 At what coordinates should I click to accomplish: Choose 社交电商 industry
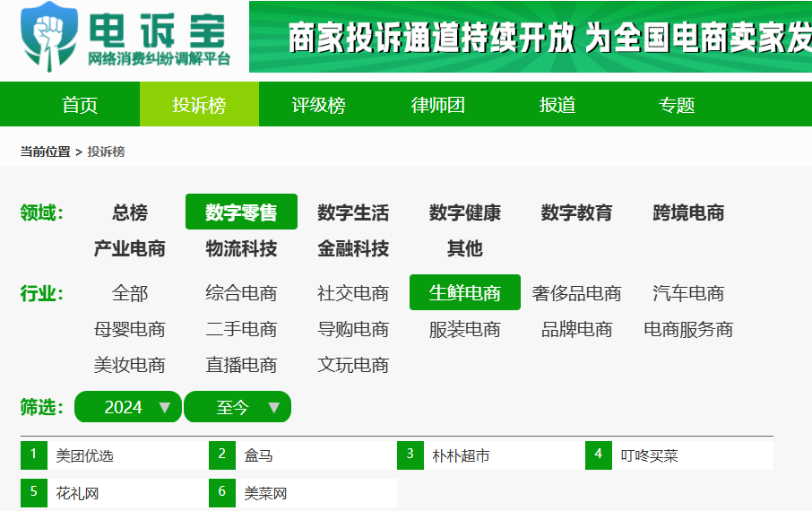pos(353,293)
